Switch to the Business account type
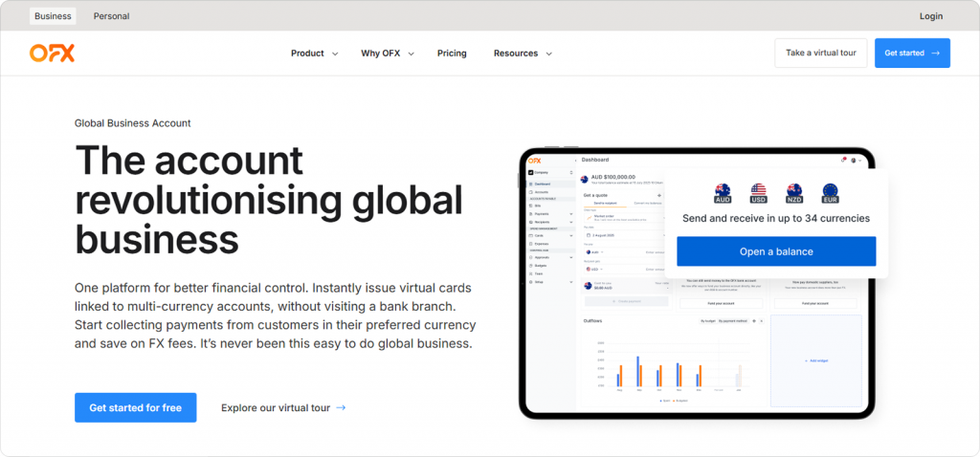 pos(53,16)
